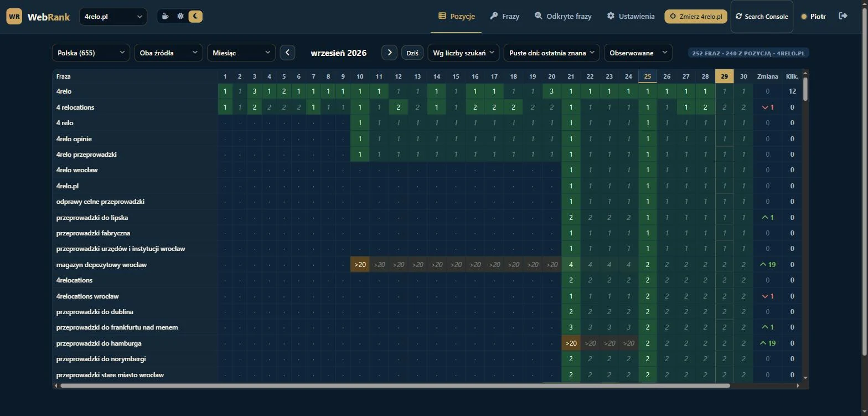Click the wrzesień 2026 month label

[338, 53]
